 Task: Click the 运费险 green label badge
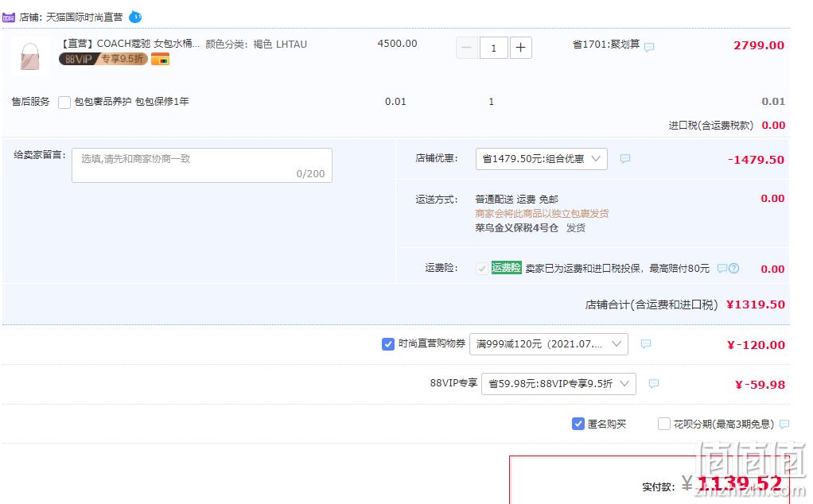(x=506, y=268)
